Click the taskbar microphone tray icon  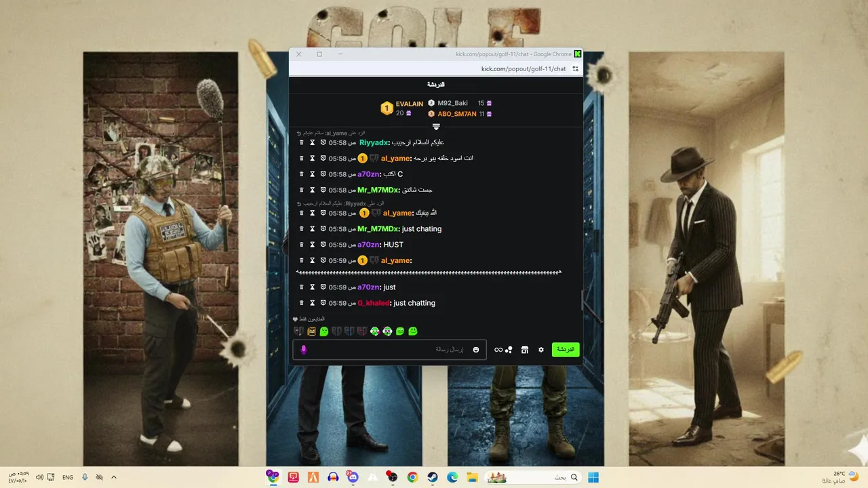pos(85,477)
